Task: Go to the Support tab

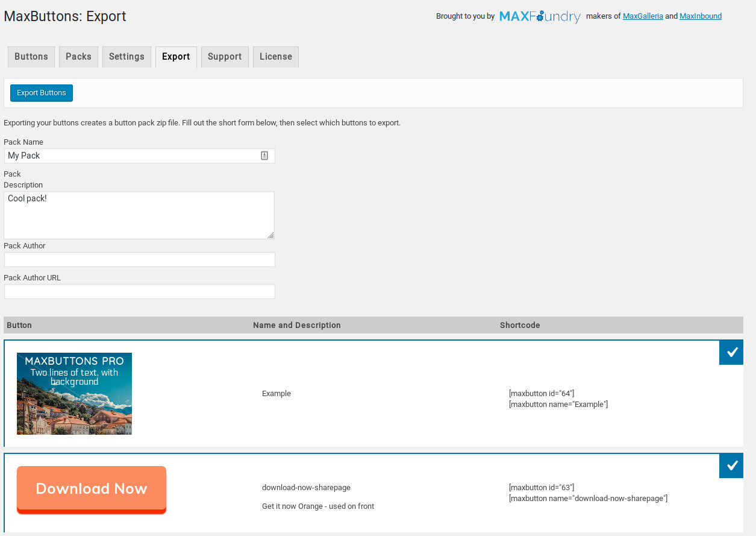Action: [x=225, y=57]
